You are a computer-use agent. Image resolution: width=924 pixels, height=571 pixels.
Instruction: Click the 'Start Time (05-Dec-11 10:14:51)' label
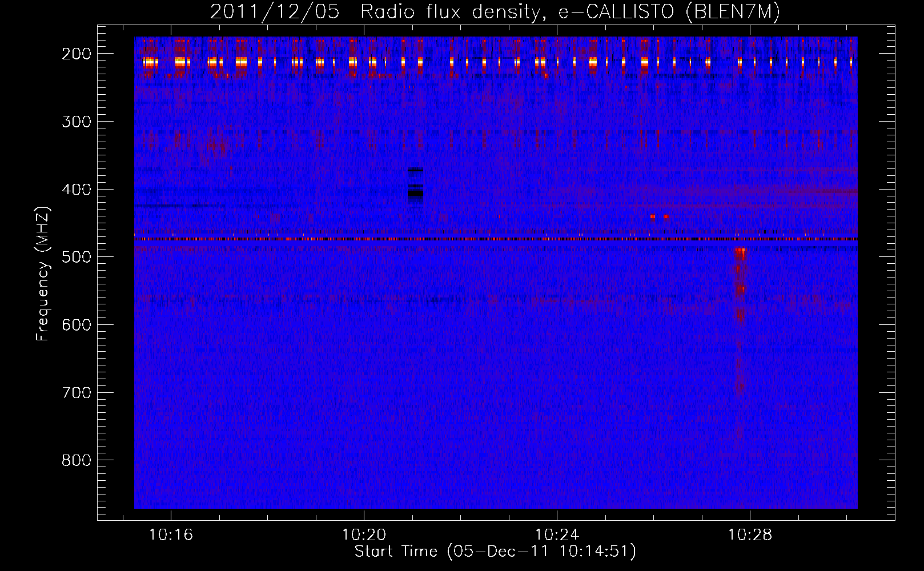(x=495, y=552)
